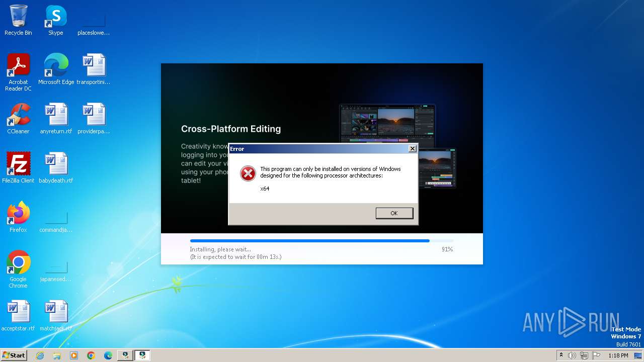This screenshot has width=644, height=362.
Task: Select Microsoft Edge desktop shortcut
Action: (x=56, y=69)
